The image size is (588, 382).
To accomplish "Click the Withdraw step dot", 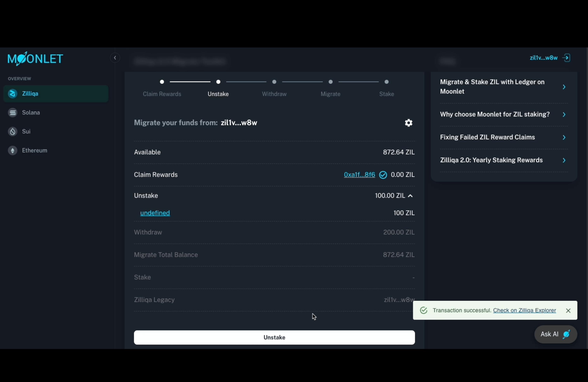I will click(x=274, y=82).
